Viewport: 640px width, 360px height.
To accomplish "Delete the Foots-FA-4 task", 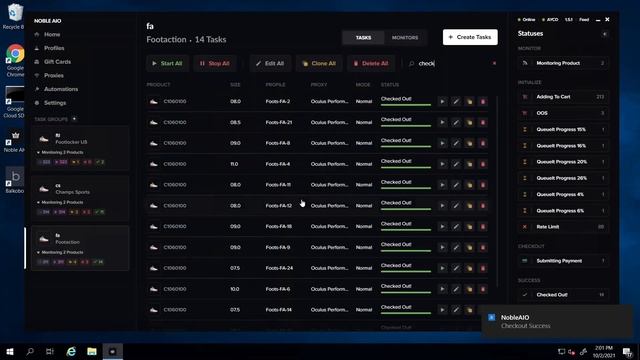I will click(x=483, y=164).
